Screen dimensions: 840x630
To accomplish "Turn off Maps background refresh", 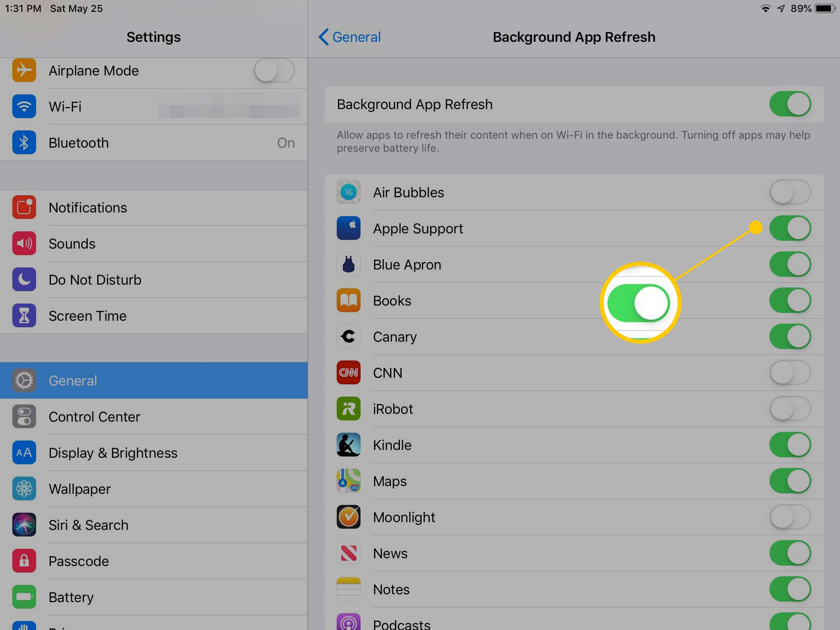I will tap(790, 481).
